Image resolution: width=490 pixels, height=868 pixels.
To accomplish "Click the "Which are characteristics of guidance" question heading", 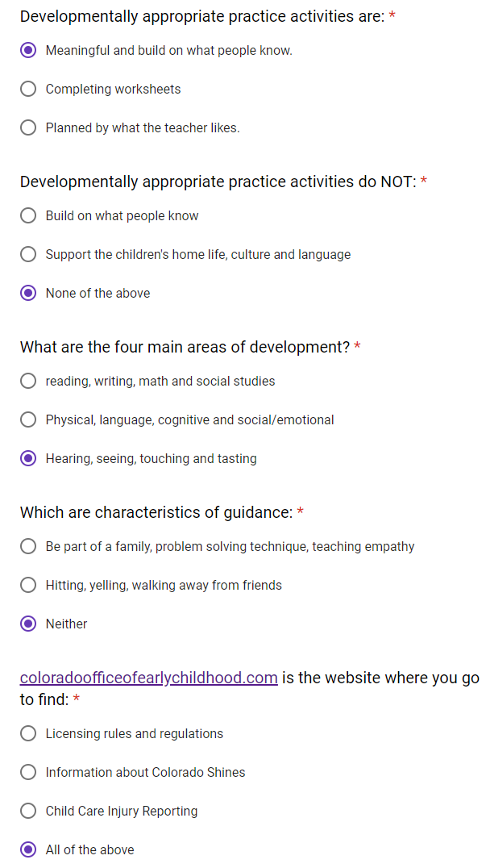I will [157, 511].
